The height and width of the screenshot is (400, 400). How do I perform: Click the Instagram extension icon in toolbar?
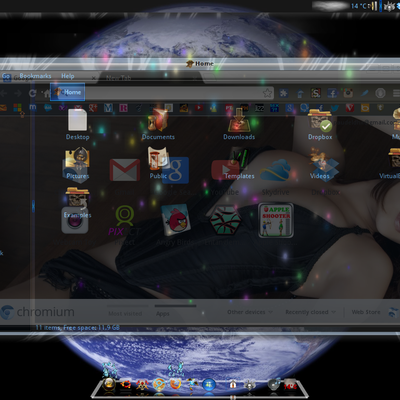(348, 93)
